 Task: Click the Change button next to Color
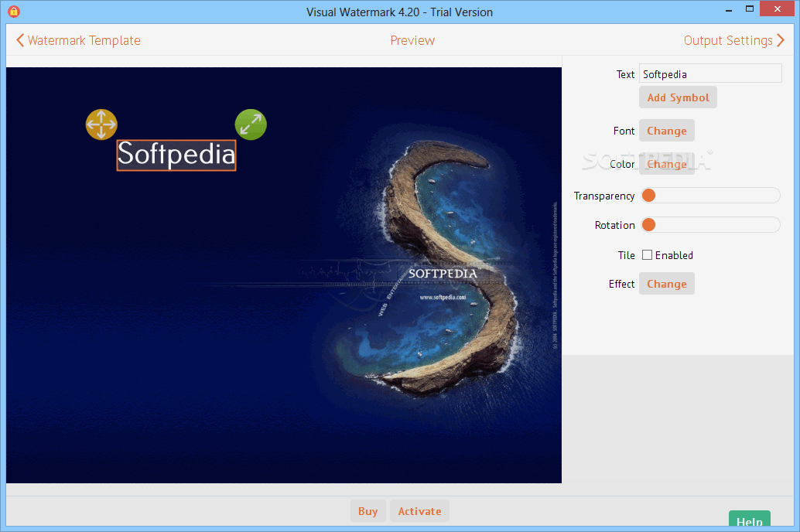pyautogui.click(x=667, y=164)
